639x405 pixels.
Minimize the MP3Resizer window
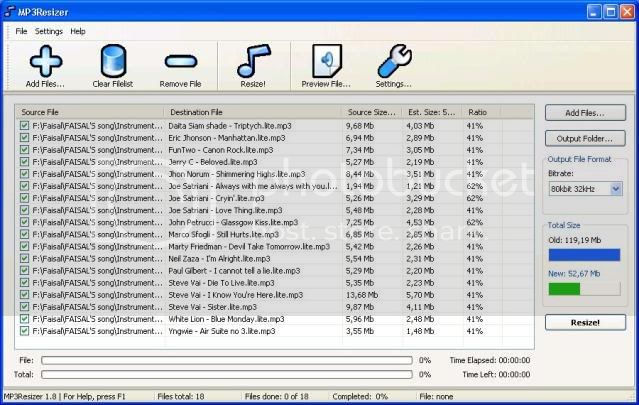click(x=594, y=12)
